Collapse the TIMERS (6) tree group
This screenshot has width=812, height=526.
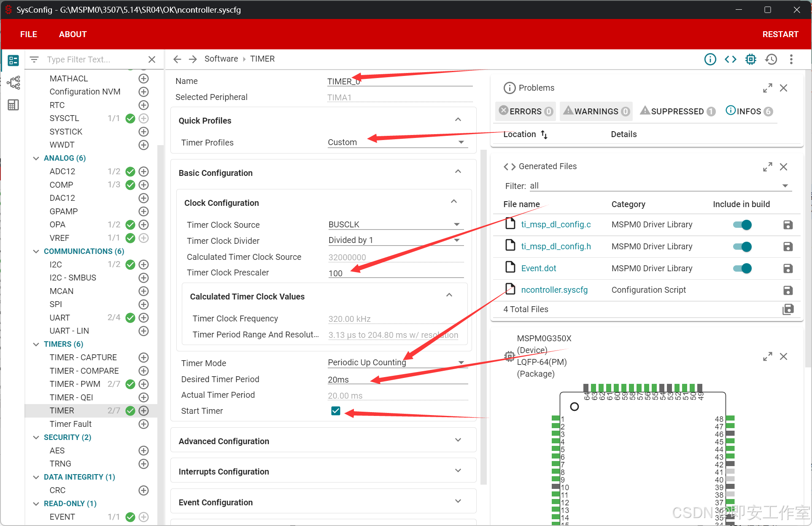point(36,344)
